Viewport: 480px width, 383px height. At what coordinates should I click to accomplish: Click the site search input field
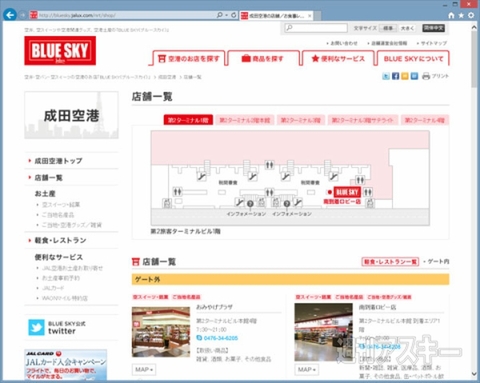coord(316,28)
